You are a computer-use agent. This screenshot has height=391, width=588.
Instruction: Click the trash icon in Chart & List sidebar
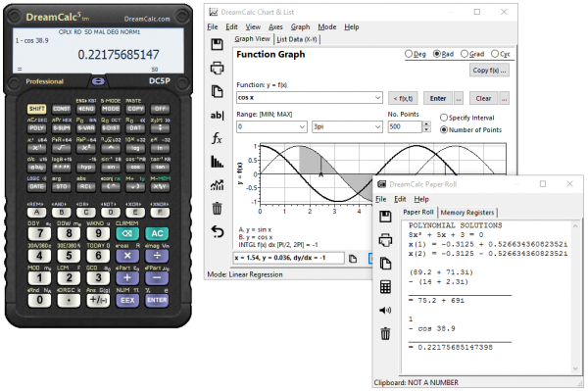click(217, 208)
